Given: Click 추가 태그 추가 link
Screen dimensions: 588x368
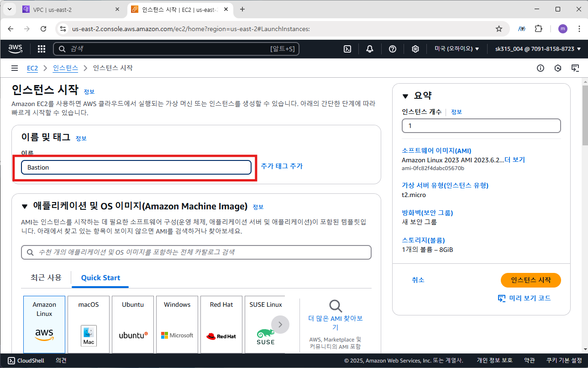Looking at the screenshot, I should pyautogui.click(x=282, y=166).
